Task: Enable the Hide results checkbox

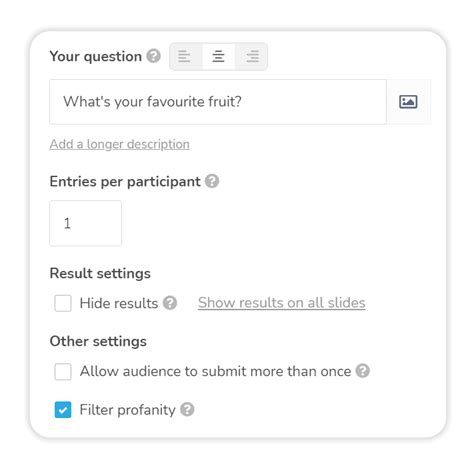Action: tap(63, 303)
